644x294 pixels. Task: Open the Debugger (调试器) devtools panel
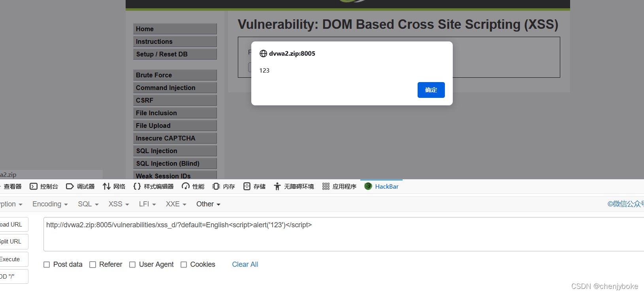[80, 186]
